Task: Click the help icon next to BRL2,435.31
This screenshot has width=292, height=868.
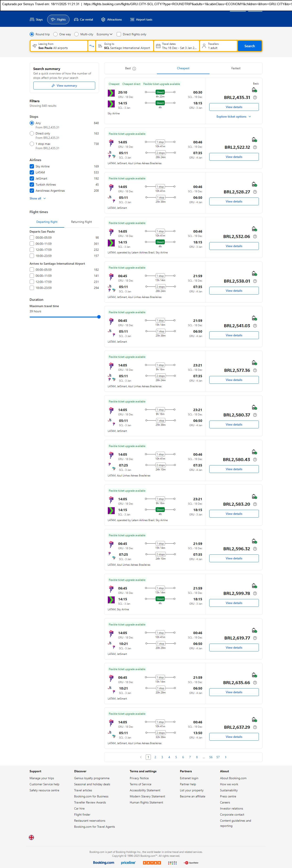Action: [255, 98]
